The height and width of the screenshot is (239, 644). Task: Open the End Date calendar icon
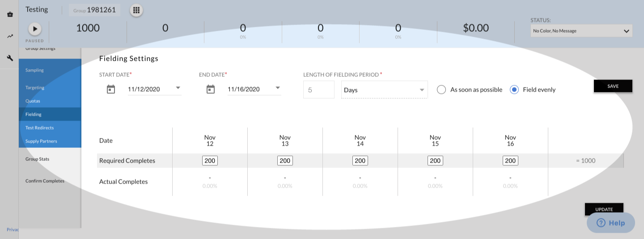coord(211,89)
